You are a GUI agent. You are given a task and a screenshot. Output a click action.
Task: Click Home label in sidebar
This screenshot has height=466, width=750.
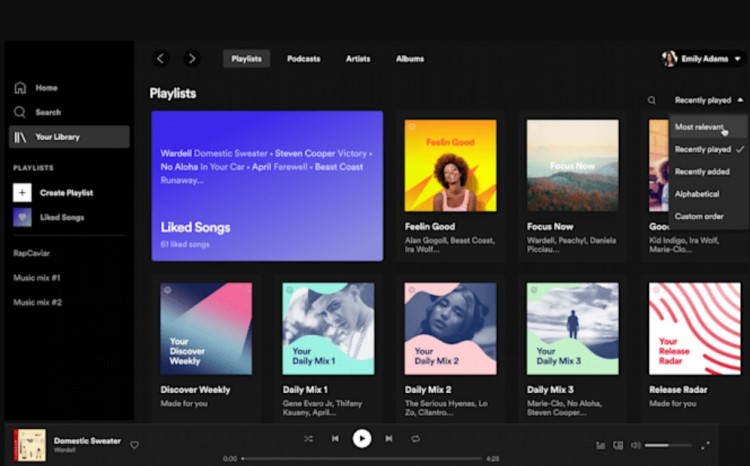click(x=46, y=88)
